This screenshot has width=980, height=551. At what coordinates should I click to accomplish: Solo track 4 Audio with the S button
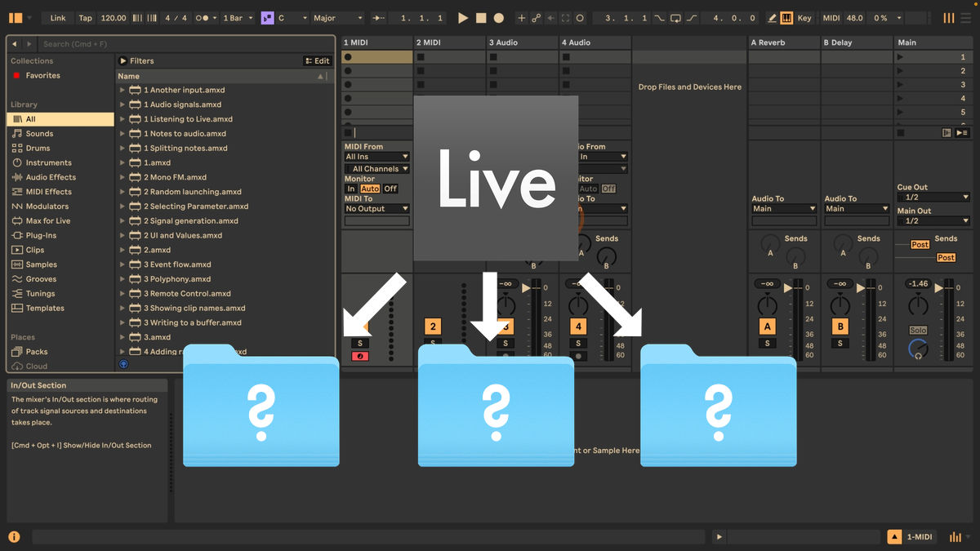click(577, 344)
